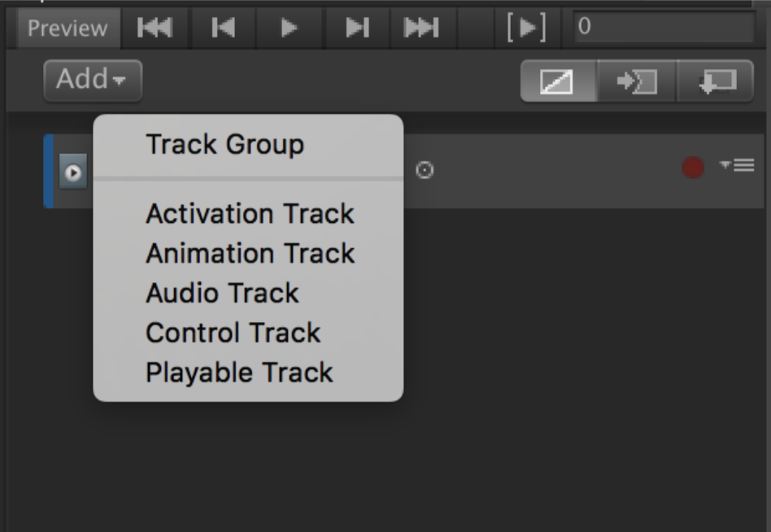Toggle the Preview mode button
The image size is (771, 532).
click(x=67, y=28)
